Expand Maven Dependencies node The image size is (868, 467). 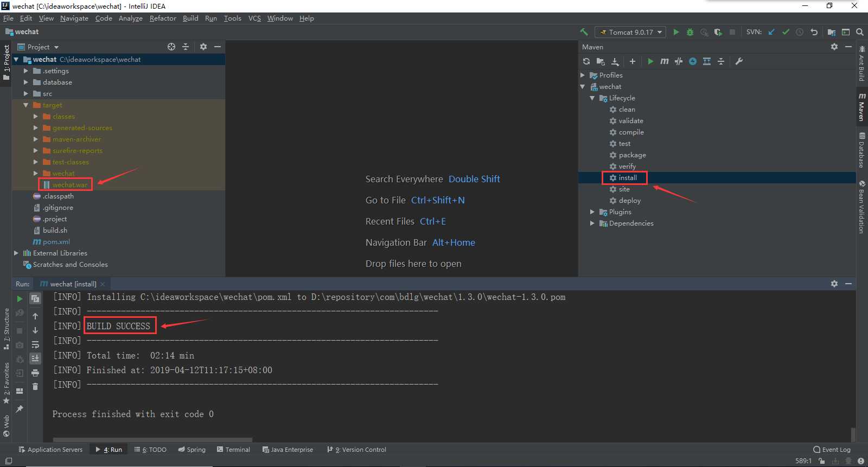pyautogui.click(x=592, y=223)
